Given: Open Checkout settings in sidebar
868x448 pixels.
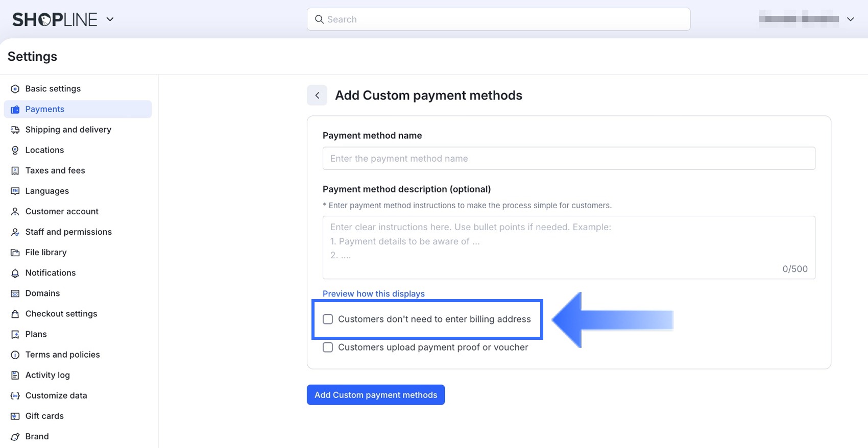Looking at the screenshot, I should pos(61,314).
